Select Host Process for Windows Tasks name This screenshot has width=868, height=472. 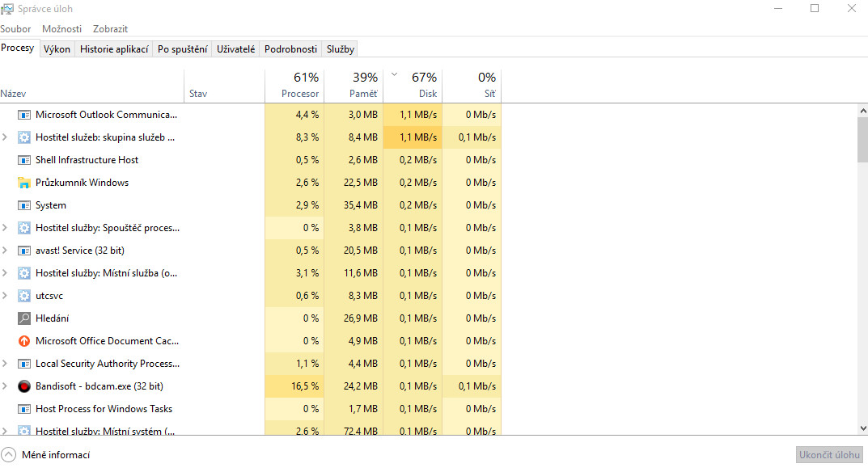tap(104, 409)
